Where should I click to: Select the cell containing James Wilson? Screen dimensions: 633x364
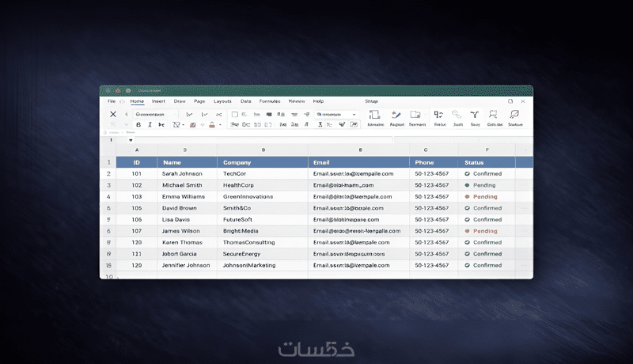point(188,231)
